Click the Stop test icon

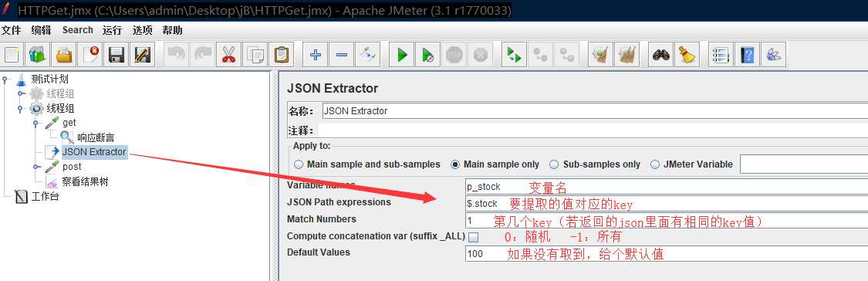point(454,54)
